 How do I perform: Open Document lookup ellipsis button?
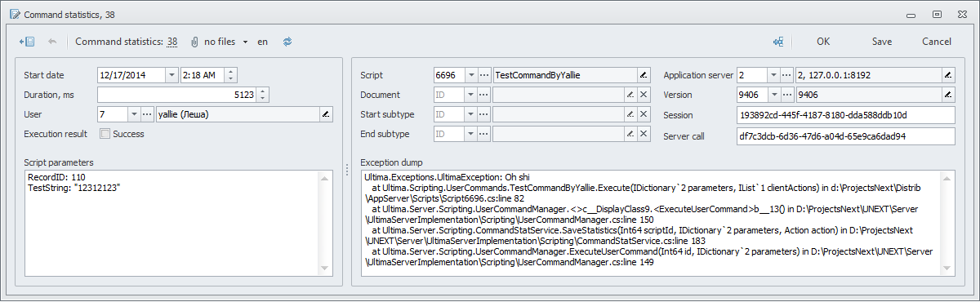pyautogui.click(x=483, y=95)
